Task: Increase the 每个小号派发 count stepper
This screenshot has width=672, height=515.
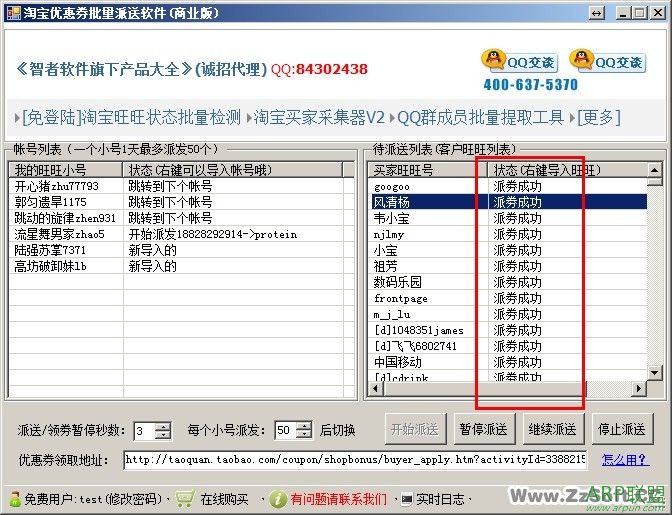Action: [x=304, y=426]
